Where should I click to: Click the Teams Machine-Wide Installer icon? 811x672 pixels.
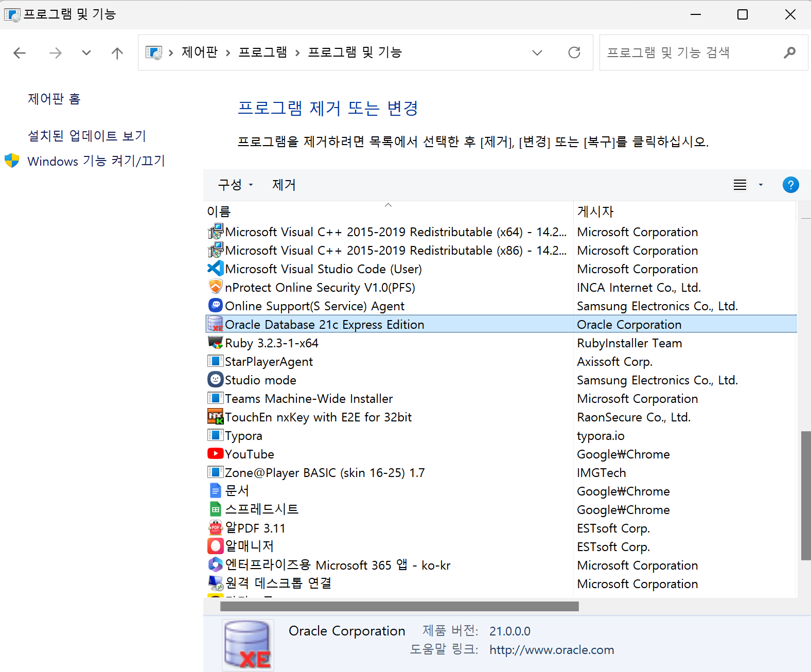[216, 398]
